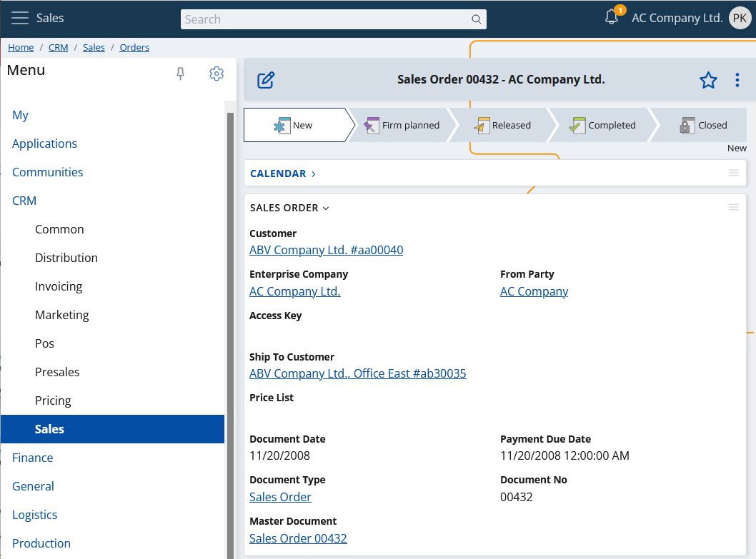Select the Completed status step
The width and height of the screenshot is (756, 559).
(602, 126)
